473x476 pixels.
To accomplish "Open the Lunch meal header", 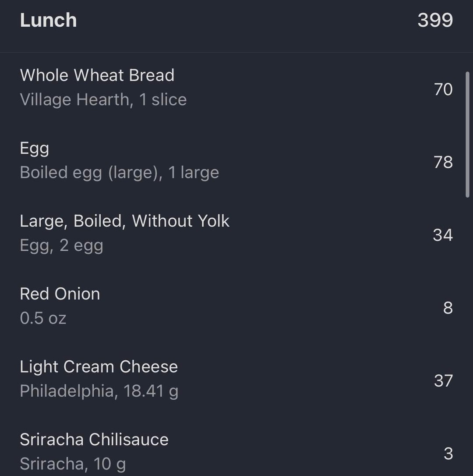I will pyautogui.click(x=48, y=21).
